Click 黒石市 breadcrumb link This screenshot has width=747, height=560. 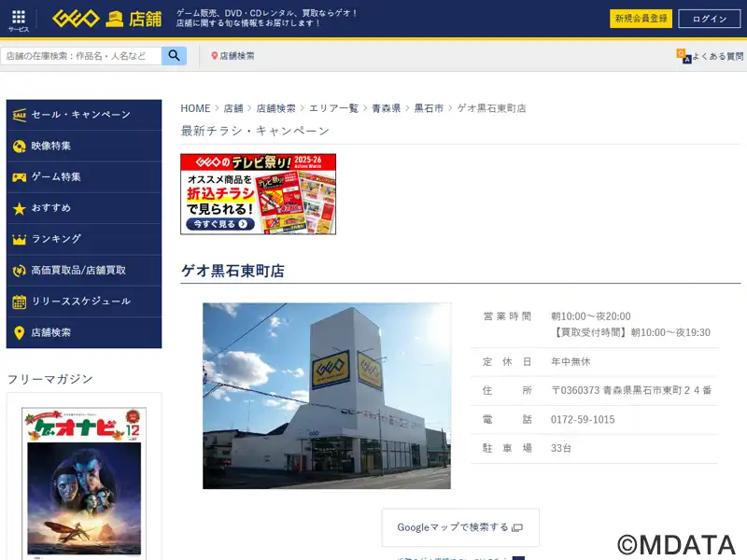click(429, 108)
